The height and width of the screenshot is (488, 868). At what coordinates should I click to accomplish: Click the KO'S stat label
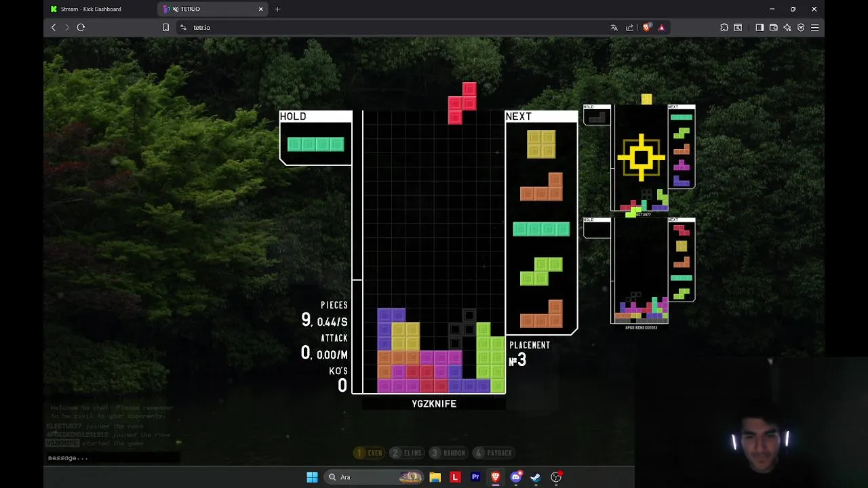tap(338, 371)
